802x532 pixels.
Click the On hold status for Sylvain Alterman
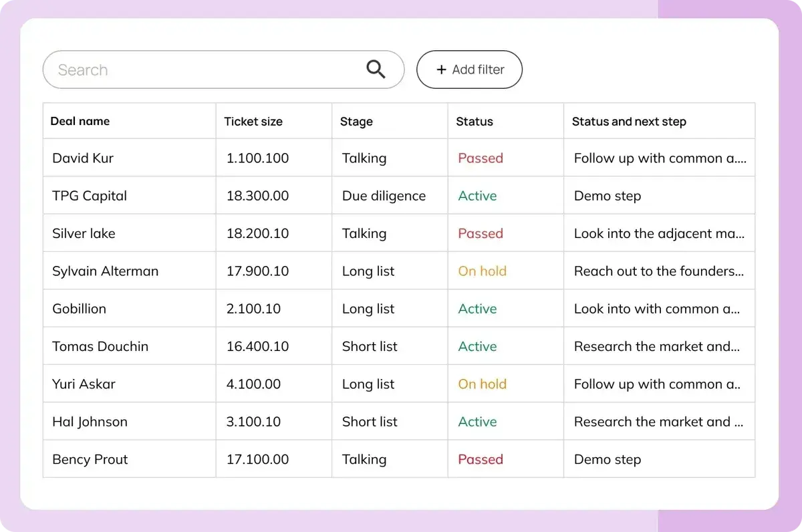(483, 271)
